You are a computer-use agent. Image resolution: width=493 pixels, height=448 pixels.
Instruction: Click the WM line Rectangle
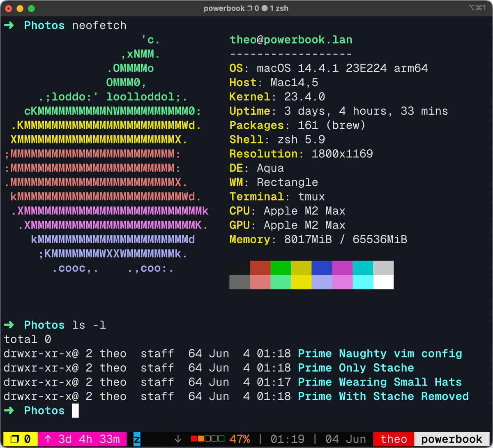274,182
